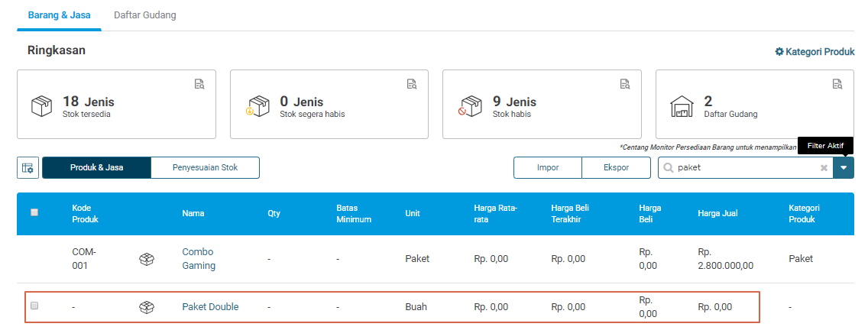Screen dimensions: 868x330
Task: Tick the select-all checkbox in the header
Action: 34,212
